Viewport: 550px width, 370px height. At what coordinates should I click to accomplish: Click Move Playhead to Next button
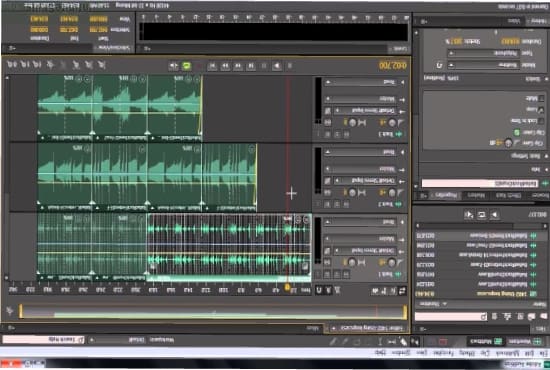[212, 66]
